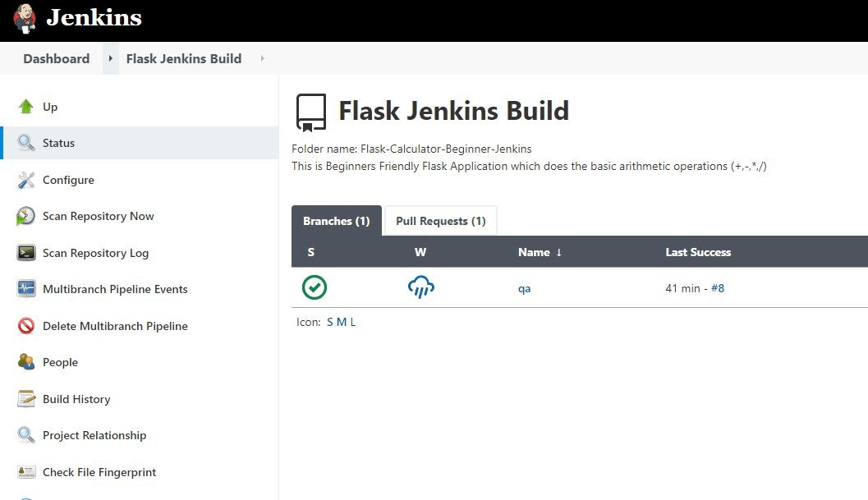The height and width of the screenshot is (500, 868).
Task: Click the Multibranch Pipeline Events icon
Action: [25, 289]
